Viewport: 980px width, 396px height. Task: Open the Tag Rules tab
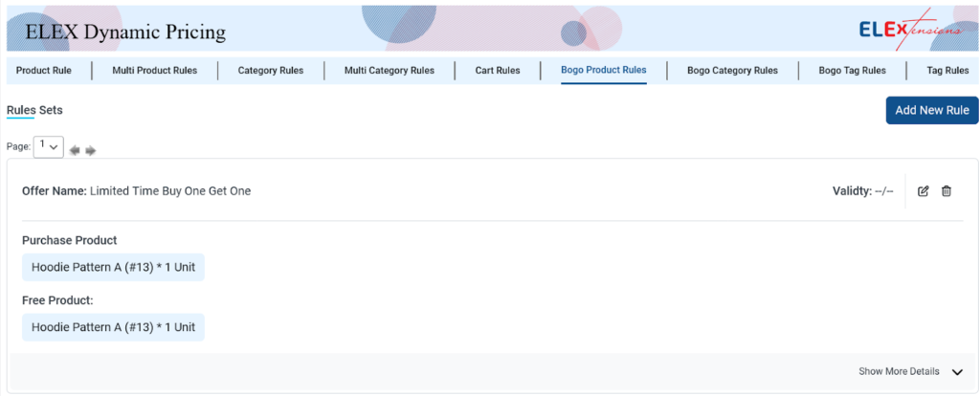pos(947,71)
